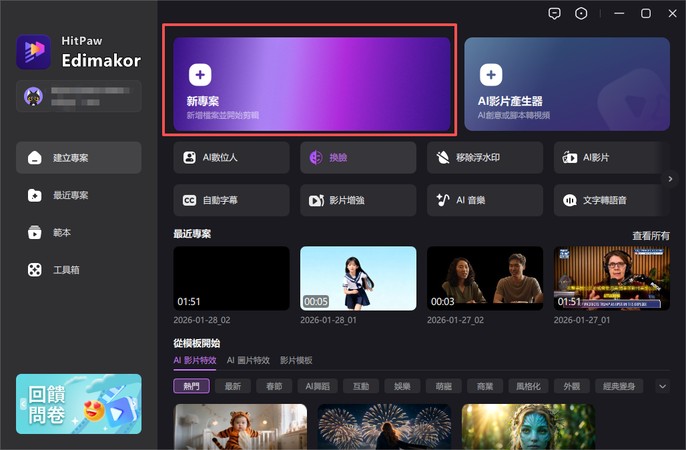Click left arrow on 回饋問卷 banner
This screenshot has width=686, height=450.
point(23,405)
